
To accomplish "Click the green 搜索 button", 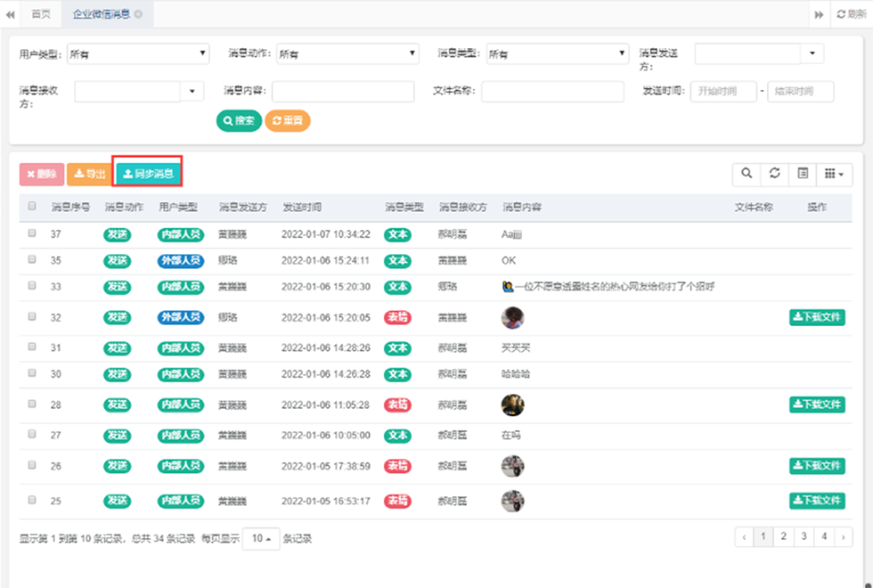I will (239, 120).
